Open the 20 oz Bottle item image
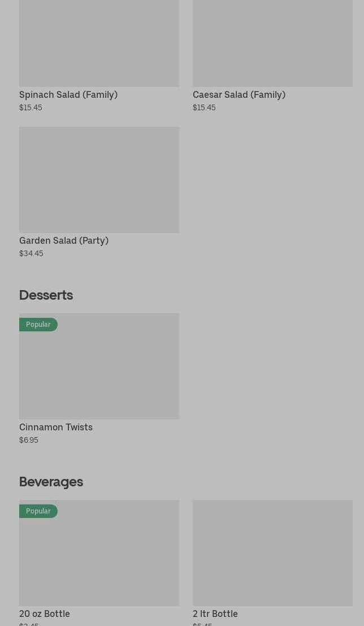The width and height of the screenshot is (364, 626). tap(99, 559)
